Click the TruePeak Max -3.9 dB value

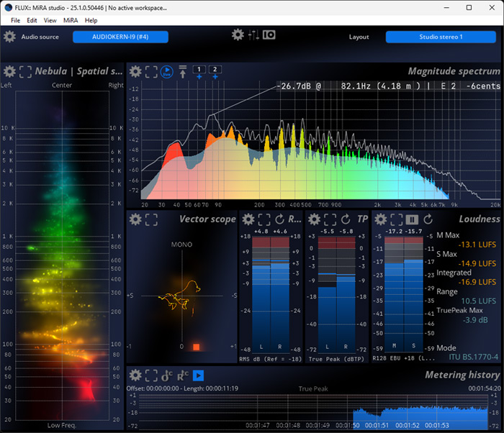pos(475,320)
